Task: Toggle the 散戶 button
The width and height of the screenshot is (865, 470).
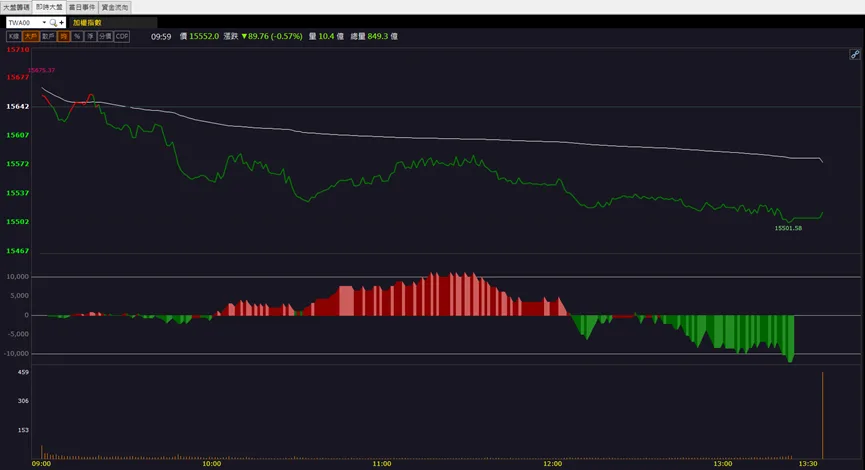Action: coord(49,36)
